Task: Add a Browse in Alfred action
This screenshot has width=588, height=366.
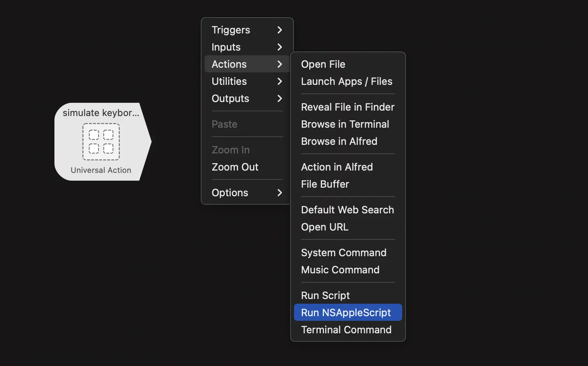Action: [x=348, y=141]
